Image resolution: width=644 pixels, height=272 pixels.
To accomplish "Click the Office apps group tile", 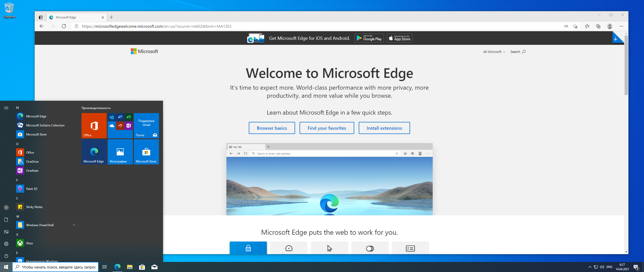I will (x=120, y=126).
